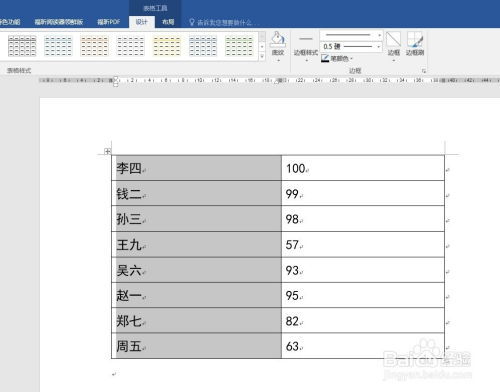Click the table move handle icon
This screenshot has width=500, height=392.
(x=107, y=151)
